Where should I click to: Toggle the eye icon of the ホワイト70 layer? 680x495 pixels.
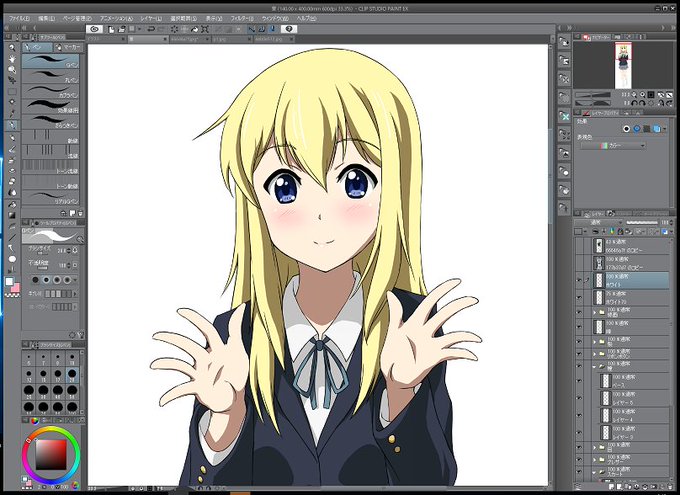coord(579,298)
